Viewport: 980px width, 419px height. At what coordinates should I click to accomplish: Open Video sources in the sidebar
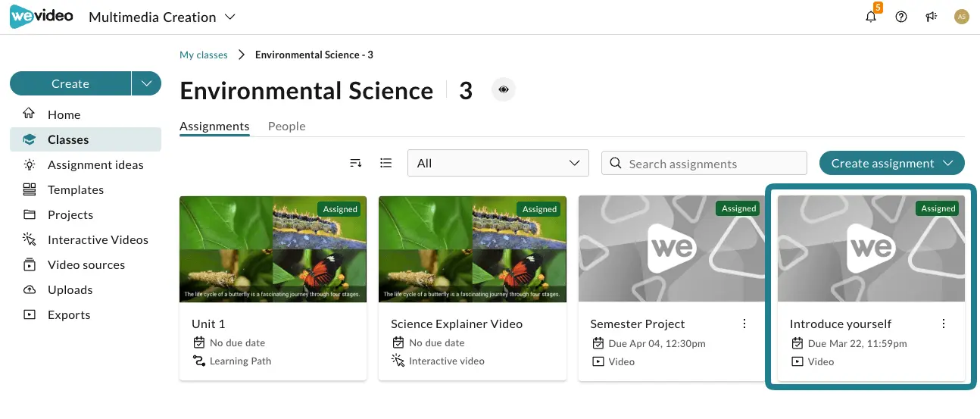pyautogui.click(x=86, y=264)
